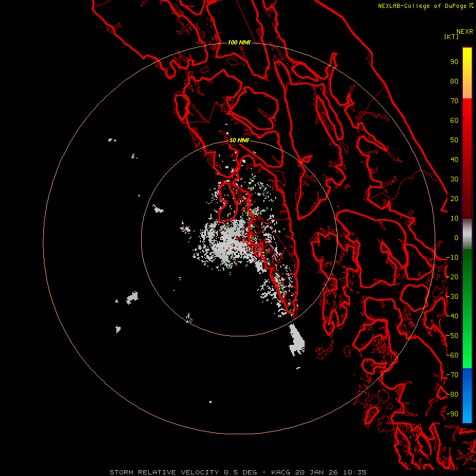Pick the red segment of color bar
Viewport: 476px width, 476px height.
(x=467, y=159)
